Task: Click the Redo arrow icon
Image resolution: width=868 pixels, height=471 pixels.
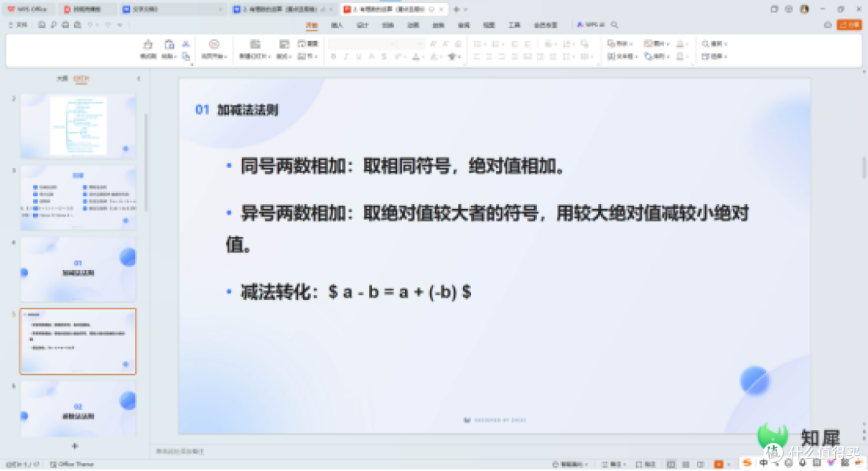Action: [x=108, y=25]
